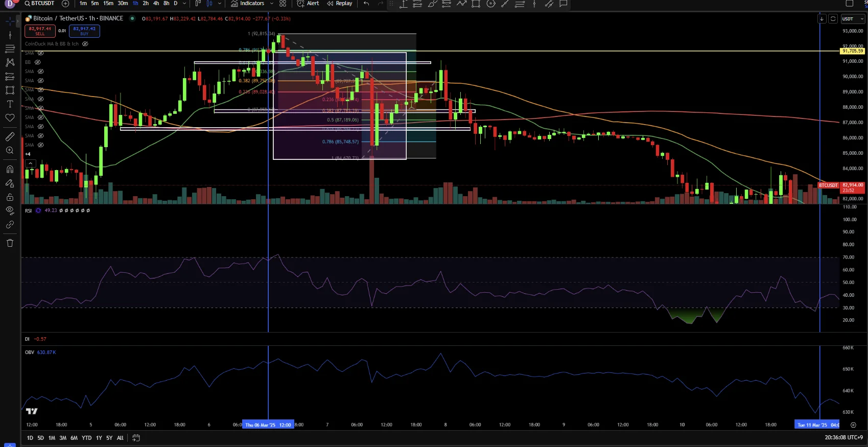Select the rectangle shape in the top favorites bar
The width and height of the screenshot is (868, 447).
[476, 4]
